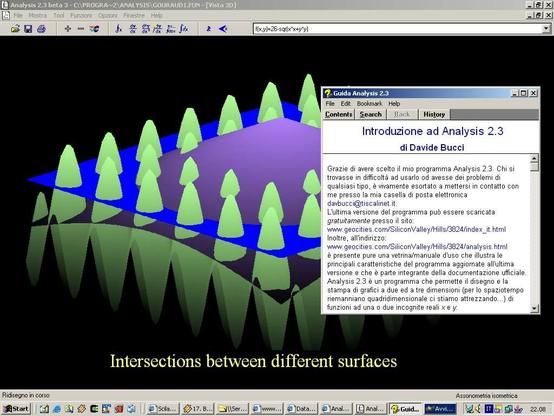The image size is (554, 416).
Task: Zoom in with the plus toolbar icon
Action: point(67,29)
